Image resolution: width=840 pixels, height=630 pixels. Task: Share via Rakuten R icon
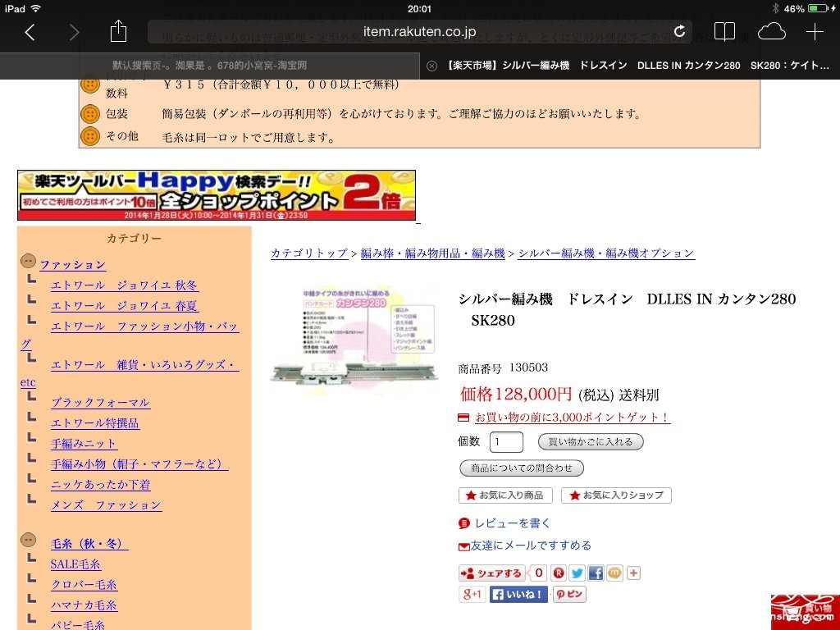[559, 573]
